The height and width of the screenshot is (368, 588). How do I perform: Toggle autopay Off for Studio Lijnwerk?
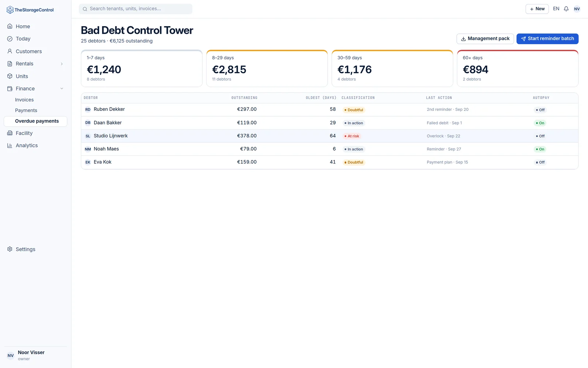pyautogui.click(x=540, y=136)
